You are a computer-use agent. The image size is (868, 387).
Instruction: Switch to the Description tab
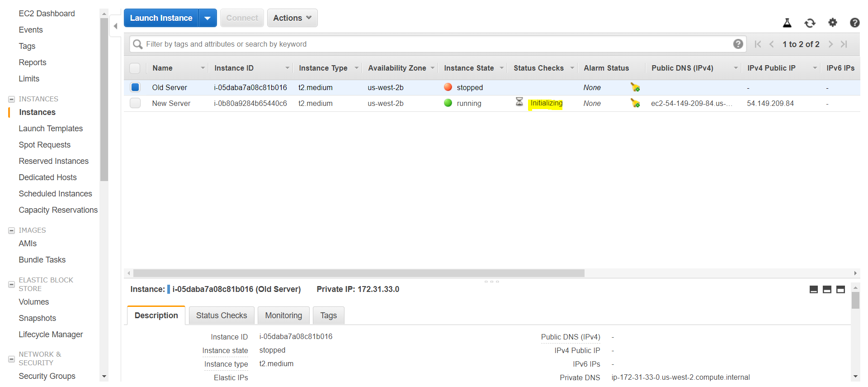pyautogui.click(x=156, y=315)
